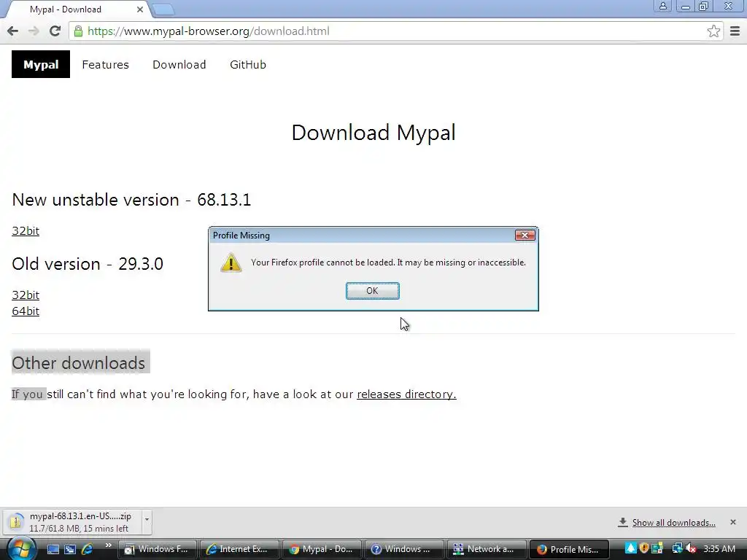The image size is (747, 560).
Task: Switch to Internet Explorer taskbar window
Action: coord(239,550)
